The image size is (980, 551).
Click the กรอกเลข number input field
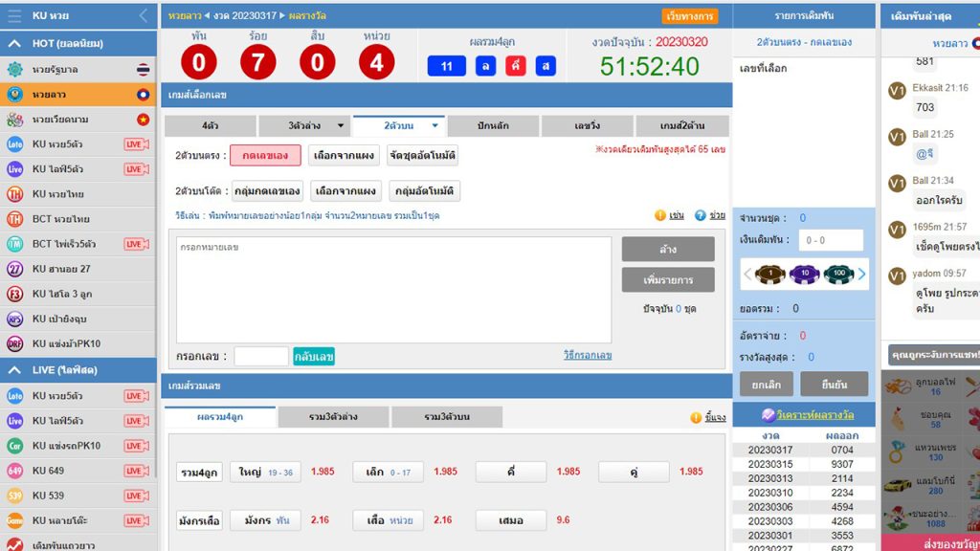260,356
